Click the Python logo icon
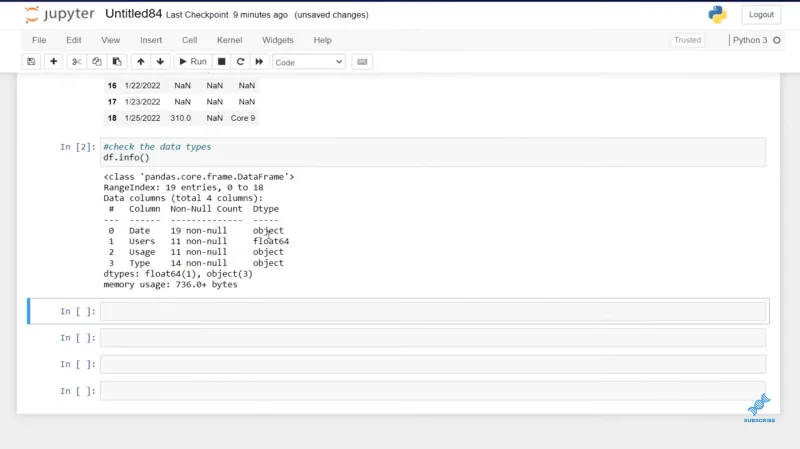The height and width of the screenshot is (449, 800). [717, 14]
